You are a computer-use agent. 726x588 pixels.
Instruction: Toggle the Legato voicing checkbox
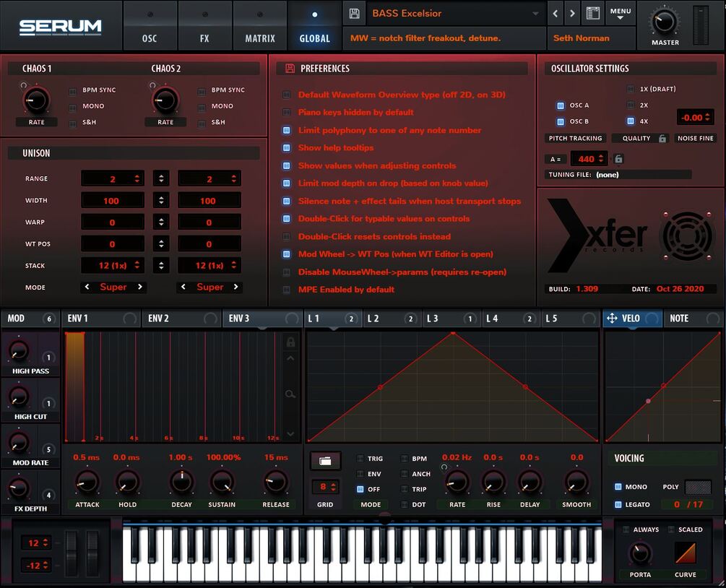click(x=618, y=505)
